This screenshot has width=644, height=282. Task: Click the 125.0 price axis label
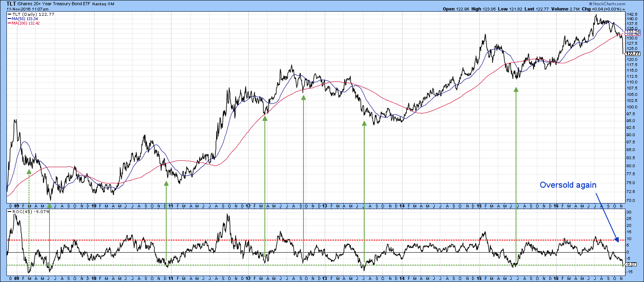click(x=632, y=49)
